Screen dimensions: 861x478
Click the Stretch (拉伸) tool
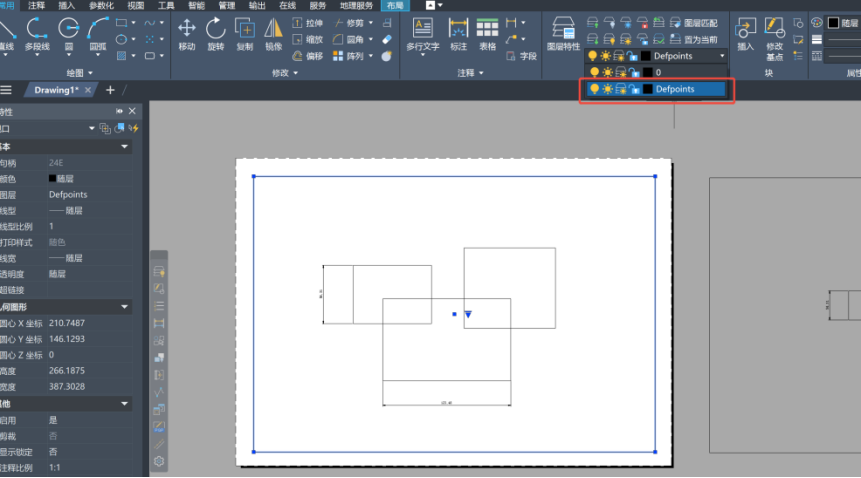tap(307, 23)
